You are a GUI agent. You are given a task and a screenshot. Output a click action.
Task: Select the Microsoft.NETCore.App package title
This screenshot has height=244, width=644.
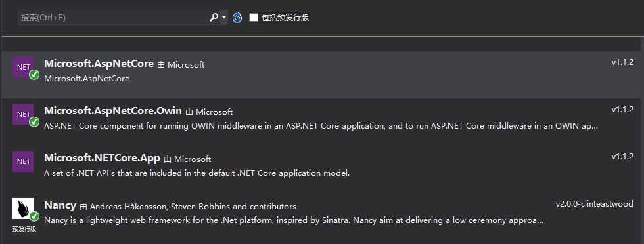(102, 158)
